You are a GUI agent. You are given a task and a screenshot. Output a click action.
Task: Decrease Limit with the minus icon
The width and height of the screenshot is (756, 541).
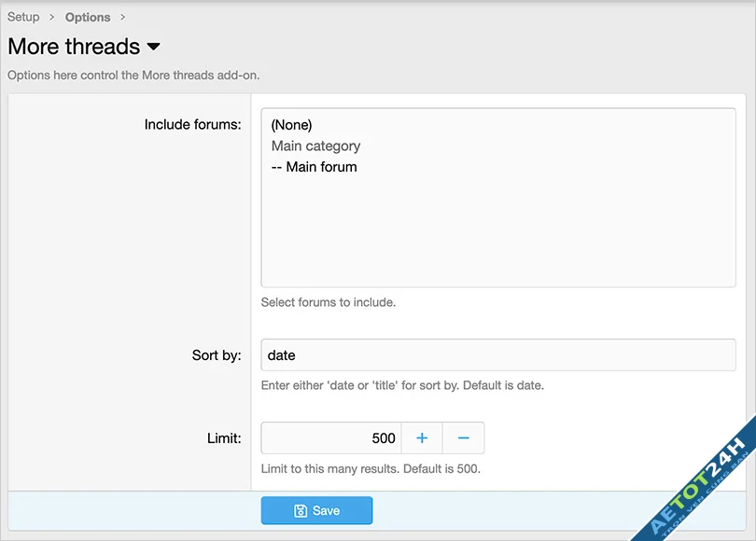click(x=463, y=438)
